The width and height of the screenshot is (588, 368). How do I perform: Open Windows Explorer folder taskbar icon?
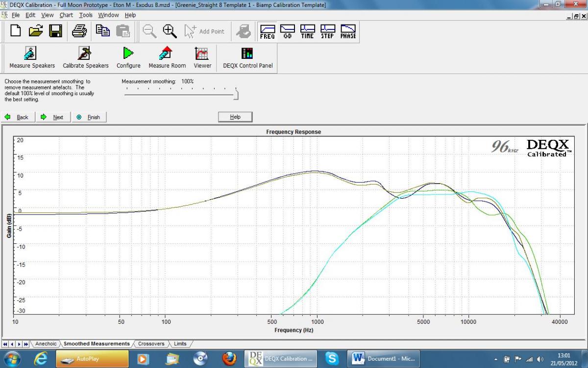[x=172, y=359]
